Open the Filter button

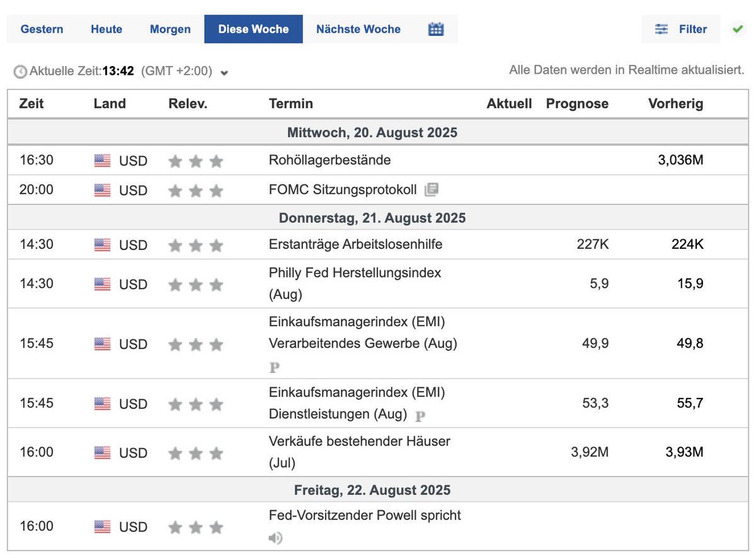[x=680, y=29]
